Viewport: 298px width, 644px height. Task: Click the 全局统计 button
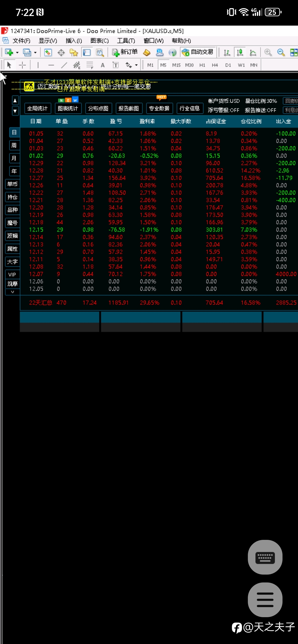[37, 108]
